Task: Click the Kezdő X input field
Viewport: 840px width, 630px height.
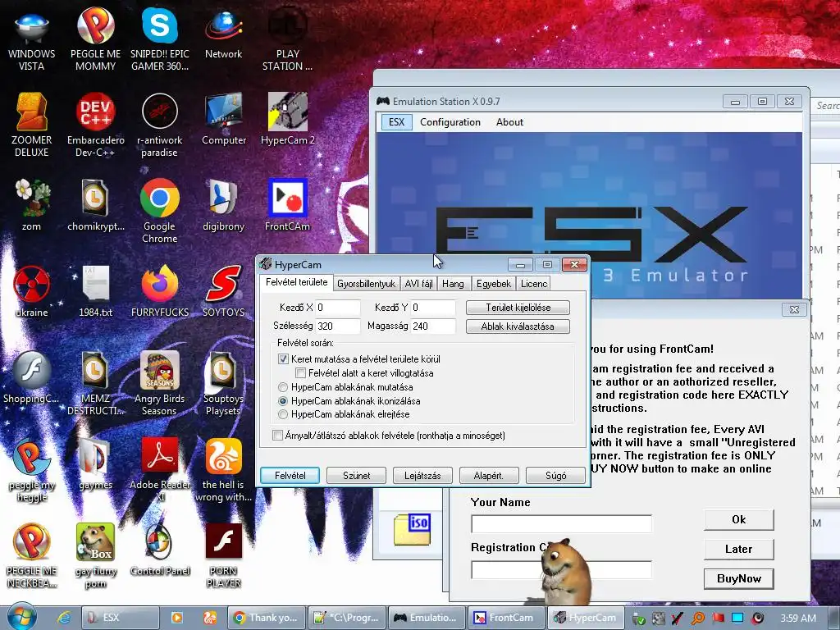Action: (337, 308)
